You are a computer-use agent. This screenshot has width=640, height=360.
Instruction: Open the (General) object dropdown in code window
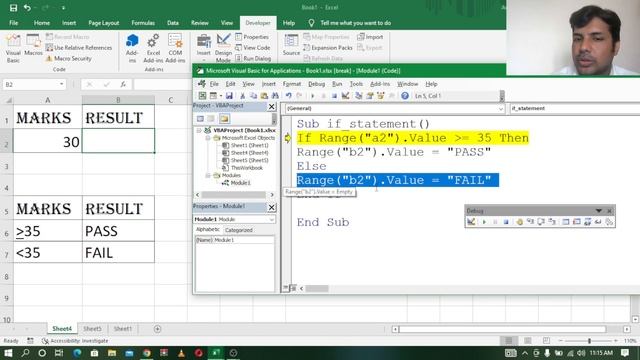point(500,109)
